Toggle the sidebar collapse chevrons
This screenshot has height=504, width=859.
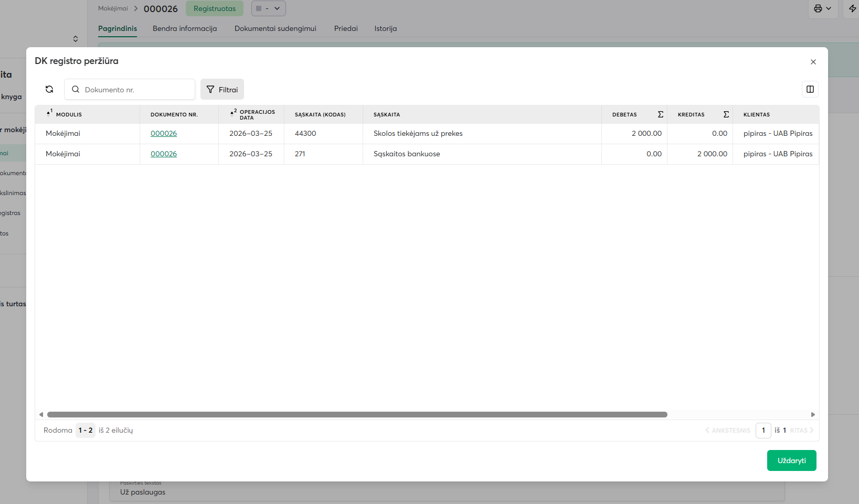click(x=76, y=39)
